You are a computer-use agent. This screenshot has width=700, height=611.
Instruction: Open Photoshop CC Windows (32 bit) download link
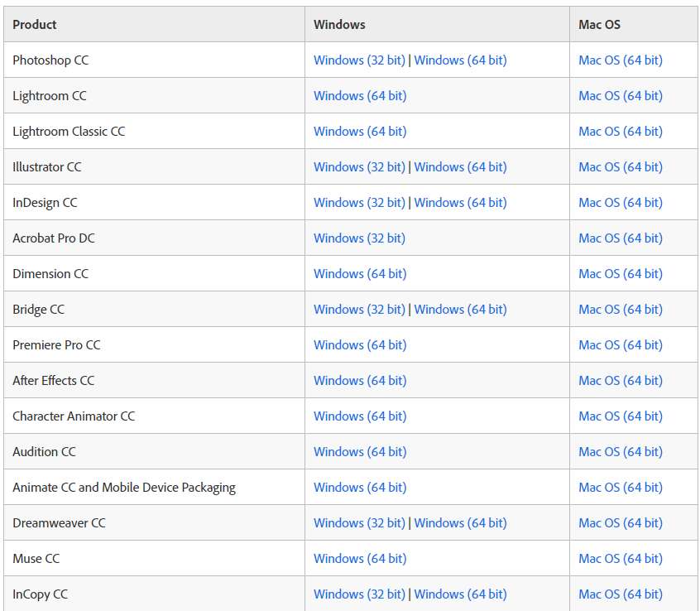359,60
